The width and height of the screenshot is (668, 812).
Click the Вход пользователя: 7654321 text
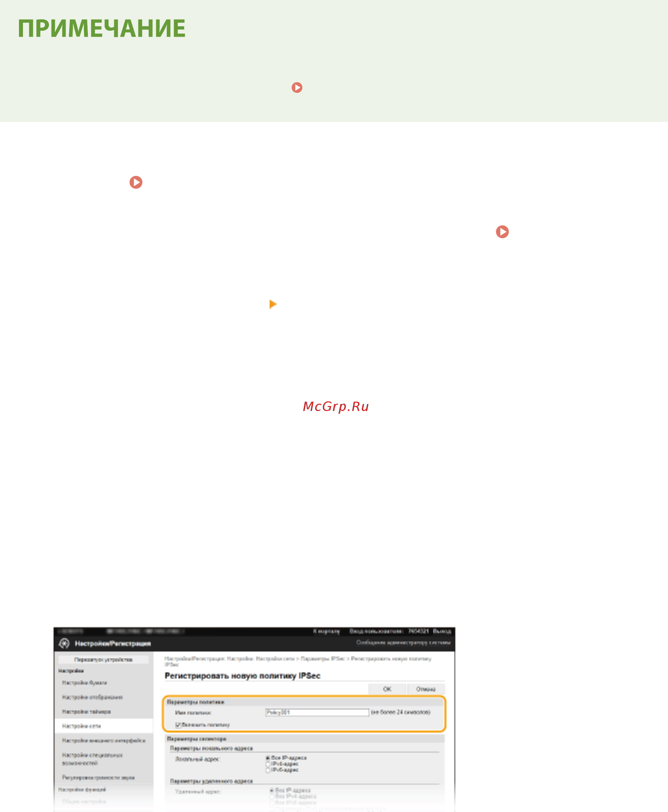coord(389,631)
